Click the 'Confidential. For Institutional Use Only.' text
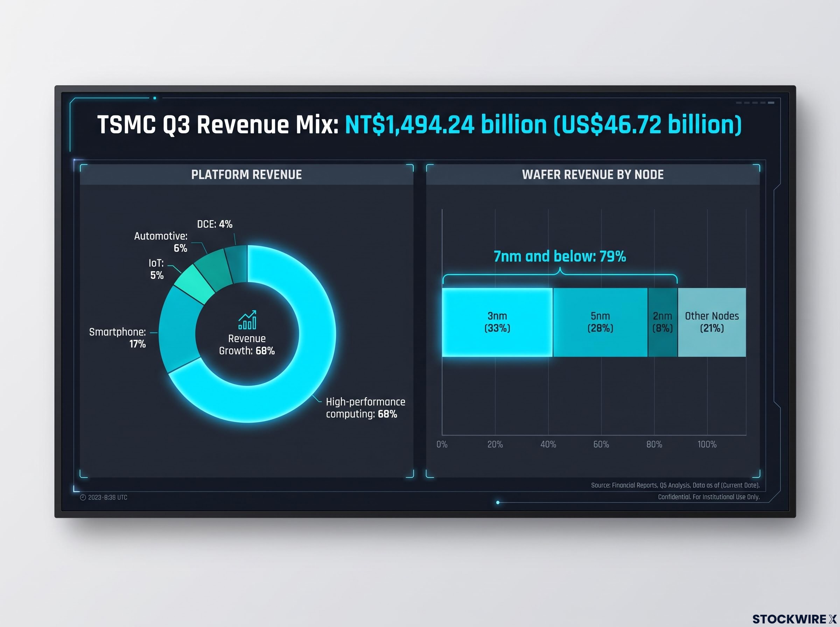 coord(709,497)
